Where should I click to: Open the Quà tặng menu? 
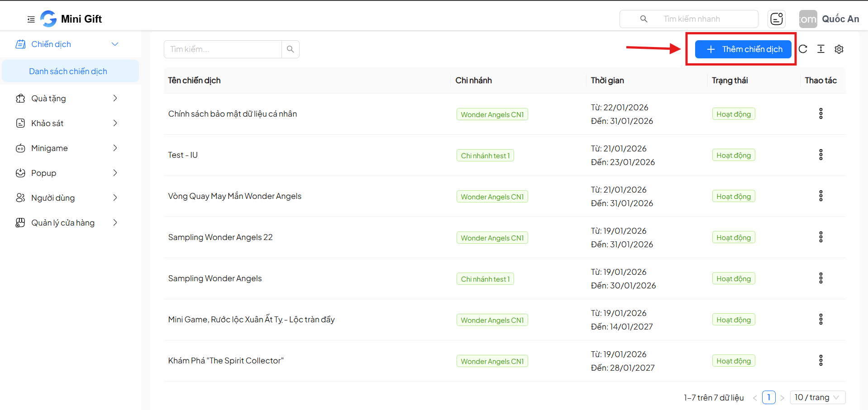pyautogui.click(x=70, y=99)
